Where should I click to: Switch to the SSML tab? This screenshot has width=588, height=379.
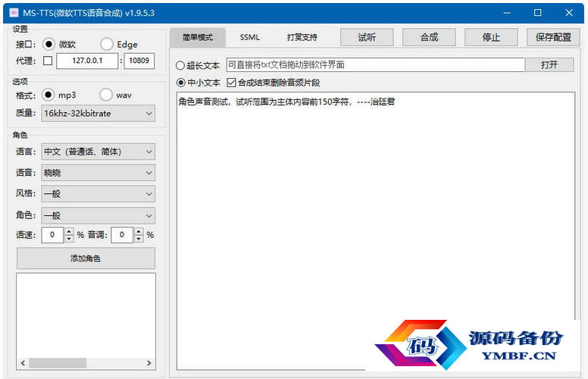click(250, 38)
